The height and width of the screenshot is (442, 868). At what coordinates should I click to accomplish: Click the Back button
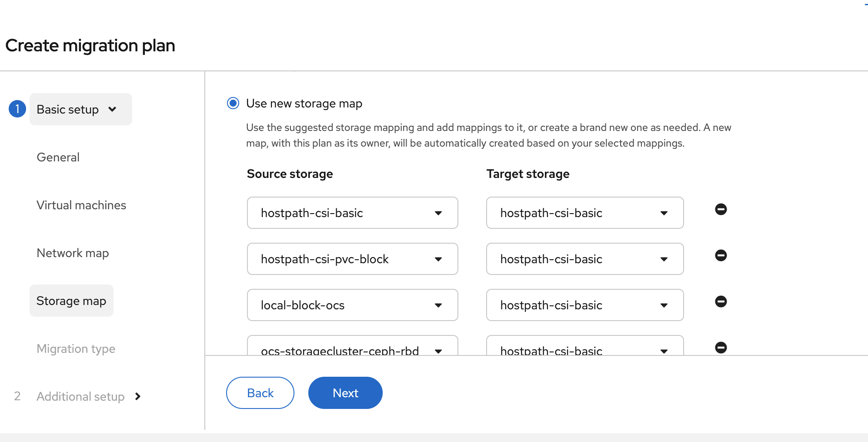(x=260, y=393)
